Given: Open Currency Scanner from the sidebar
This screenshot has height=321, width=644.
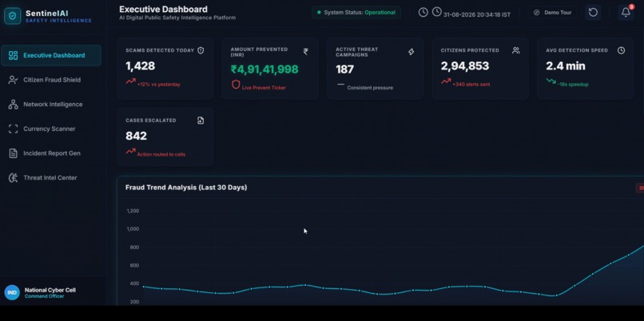Looking at the screenshot, I should [51, 129].
